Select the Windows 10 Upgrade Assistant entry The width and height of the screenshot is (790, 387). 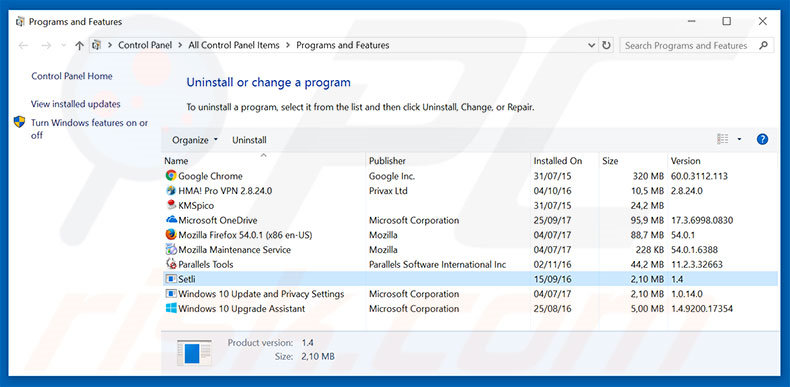(x=241, y=308)
